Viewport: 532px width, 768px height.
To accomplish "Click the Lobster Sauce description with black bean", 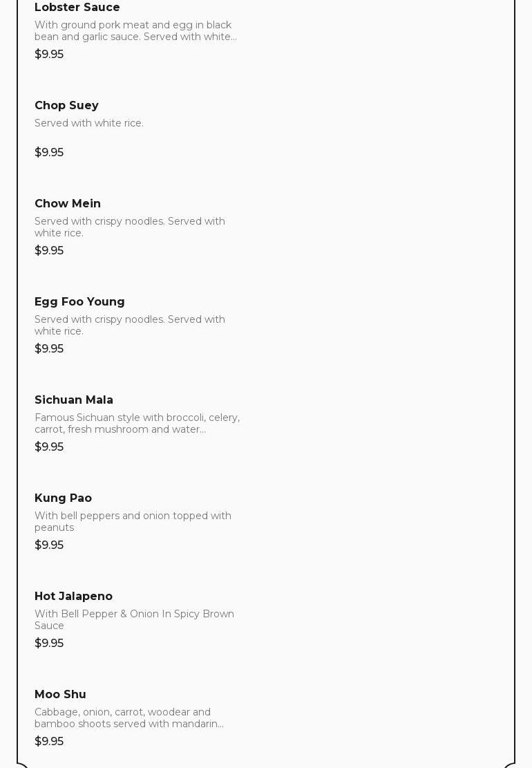I will [135, 31].
